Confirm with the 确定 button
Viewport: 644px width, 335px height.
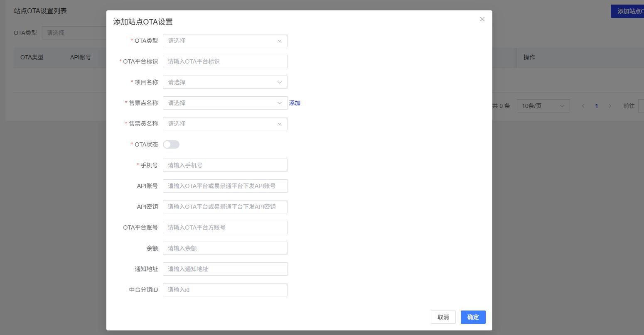pos(473,317)
